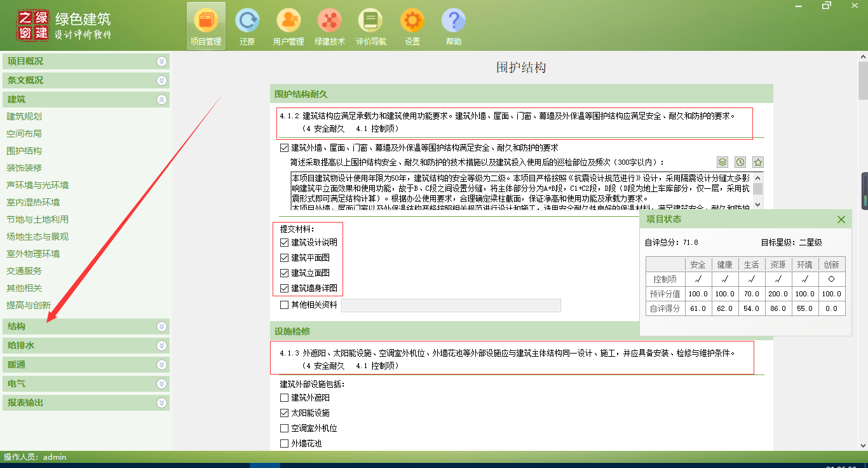Screen dimensions: 868x468
Task: Select 声环境与光环境 in the sidebar
Action: pyautogui.click(x=37, y=185)
